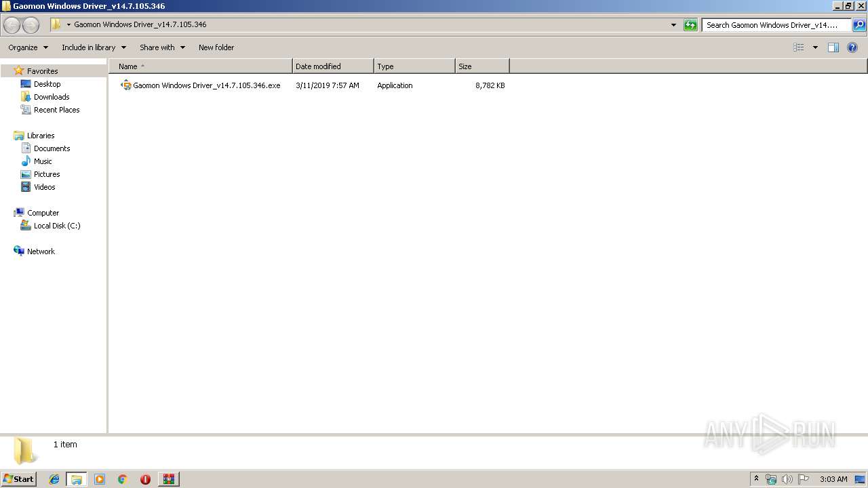The width and height of the screenshot is (868, 488).
Task: Select Computer in the navigation pane
Action: (x=43, y=213)
